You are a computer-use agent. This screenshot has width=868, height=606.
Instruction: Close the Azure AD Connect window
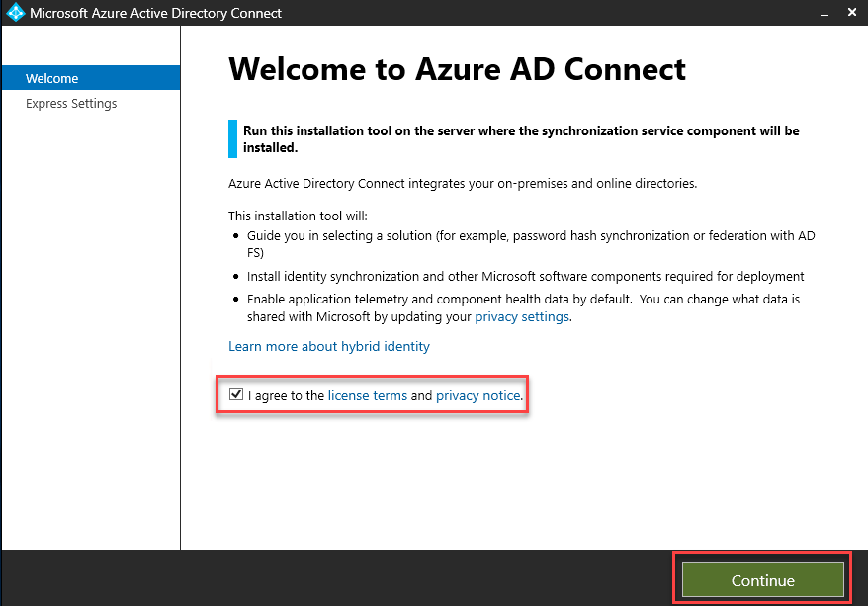(x=852, y=12)
